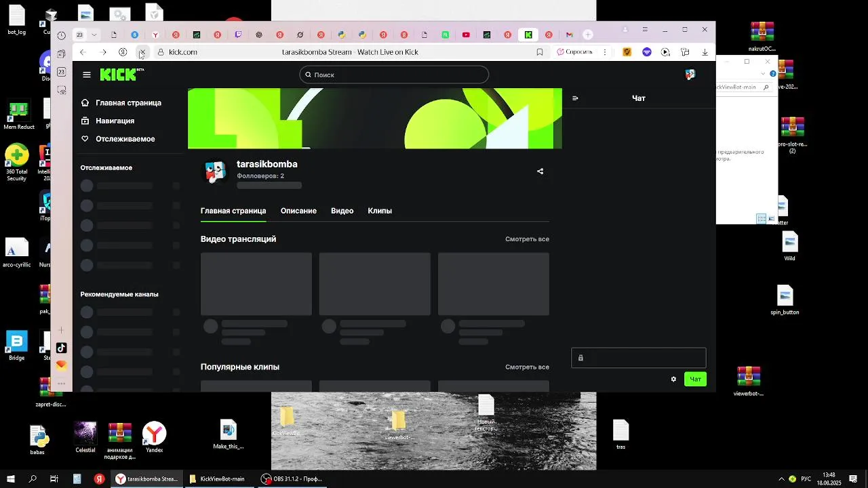Select the Главная страница channel tab

[x=233, y=211]
